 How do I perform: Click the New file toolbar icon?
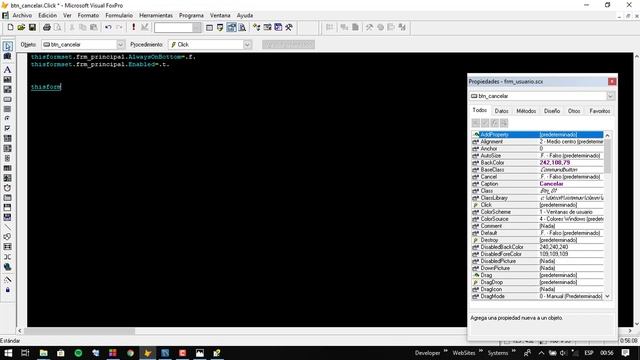point(11,27)
